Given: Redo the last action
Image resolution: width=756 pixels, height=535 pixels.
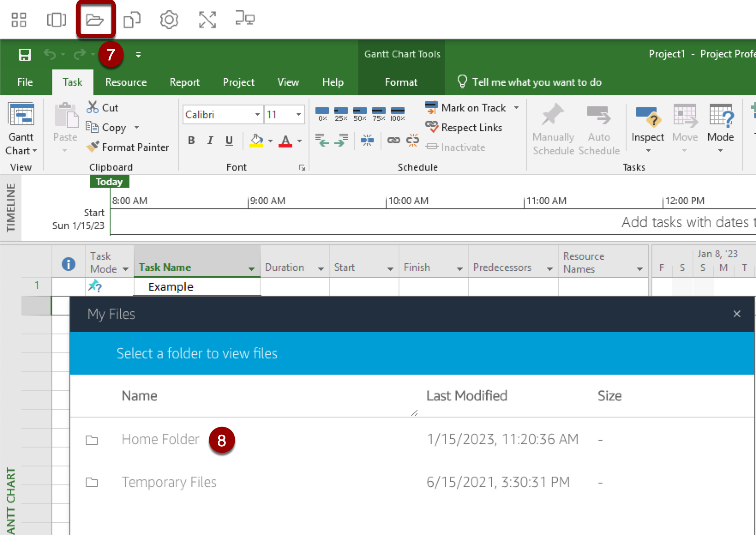Looking at the screenshot, I should point(80,54).
